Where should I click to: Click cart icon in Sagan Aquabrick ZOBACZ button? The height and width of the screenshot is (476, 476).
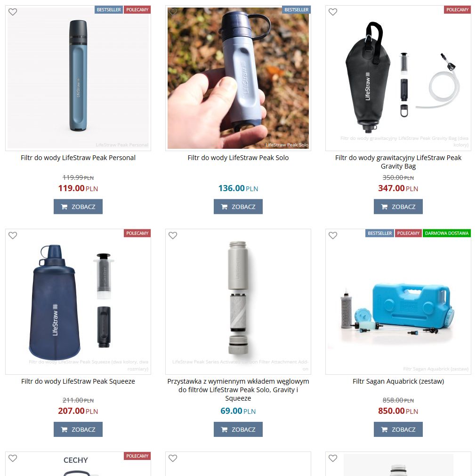384,429
